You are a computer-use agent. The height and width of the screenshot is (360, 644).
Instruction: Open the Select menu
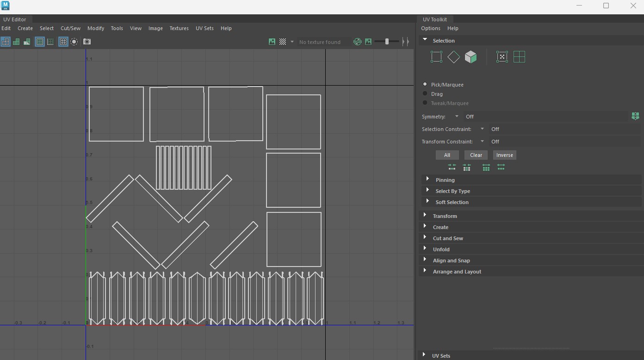tap(47, 28)
